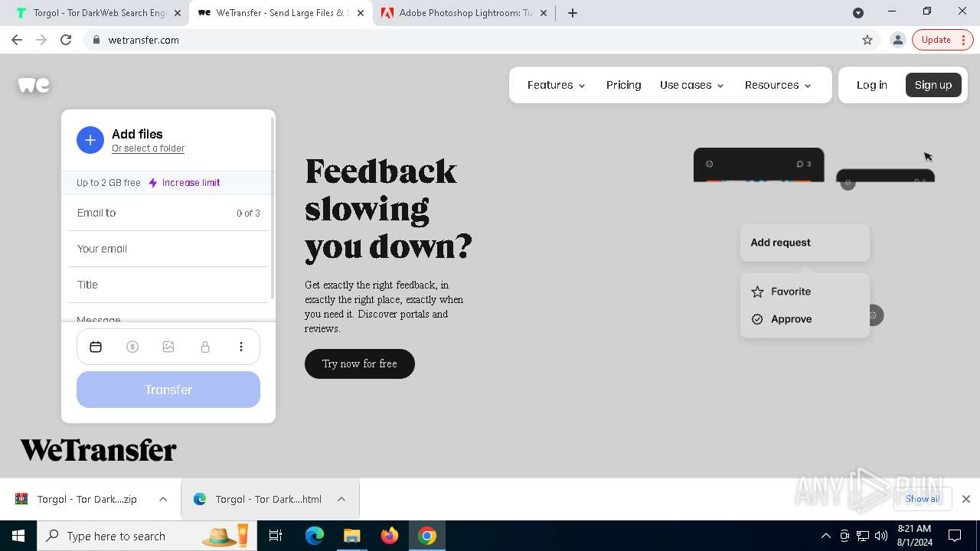The image size is (980, 551).
Task: Open the notification center icon
Action: click(x=955, y=536)
